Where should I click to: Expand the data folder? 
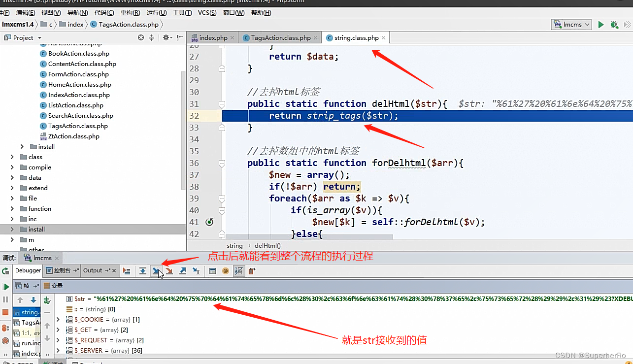coord(12,178)
